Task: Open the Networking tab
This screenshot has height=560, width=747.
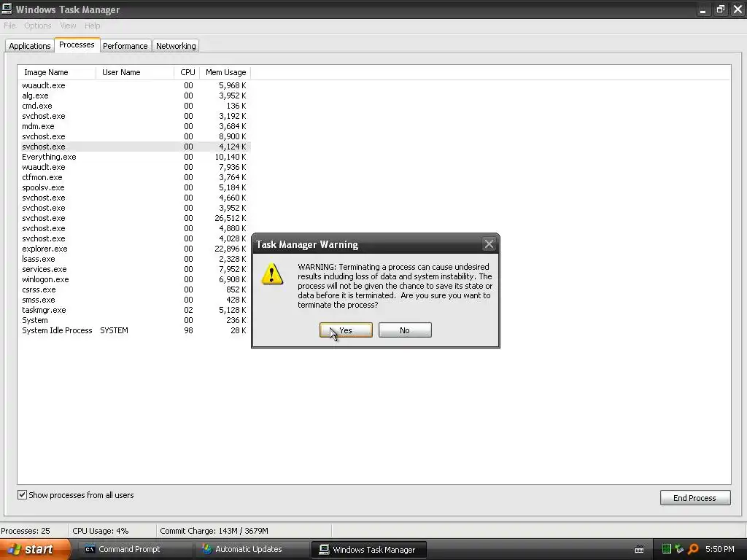Action: coord(176,46)
